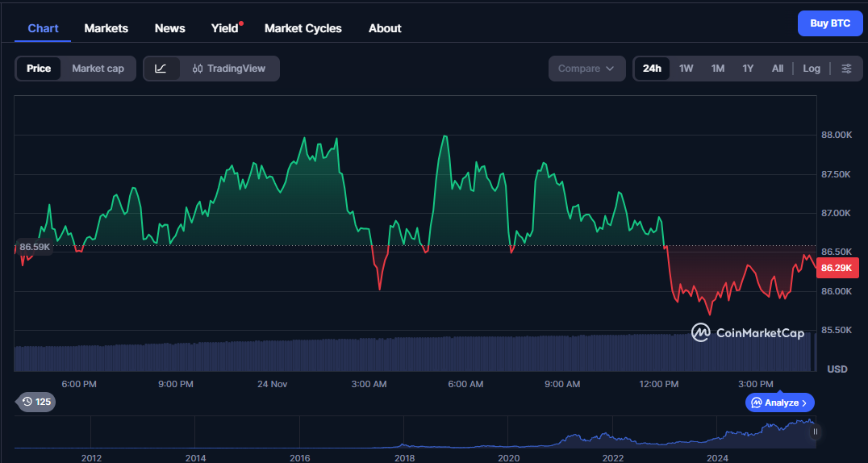Select the Price view toggle
868x463 pixels.
39,69
